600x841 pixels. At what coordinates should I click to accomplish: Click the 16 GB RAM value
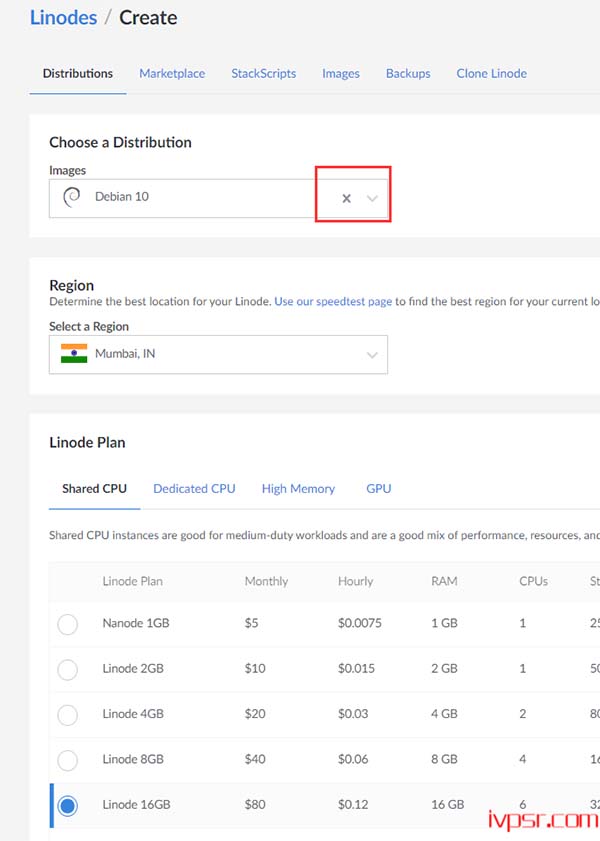coord(448,805)
